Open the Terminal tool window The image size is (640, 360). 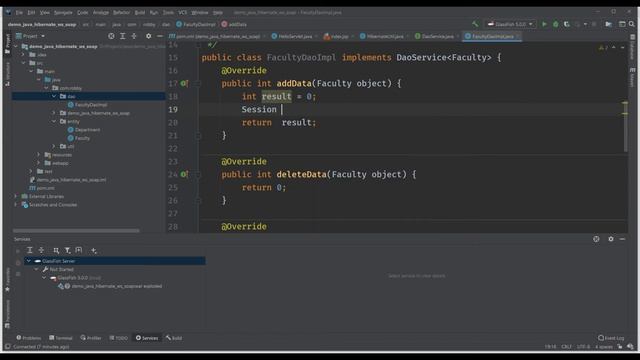pos(61,338)
